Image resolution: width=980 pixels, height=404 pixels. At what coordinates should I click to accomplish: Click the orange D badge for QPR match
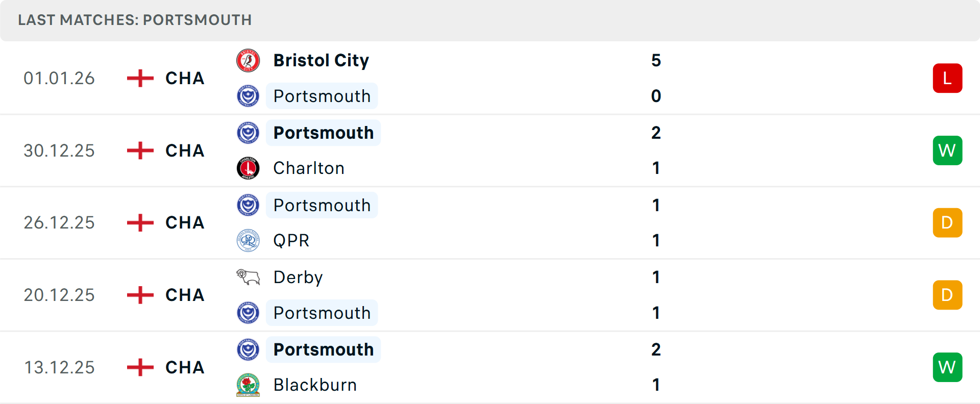pyautogui.click(x=947, y=223)
